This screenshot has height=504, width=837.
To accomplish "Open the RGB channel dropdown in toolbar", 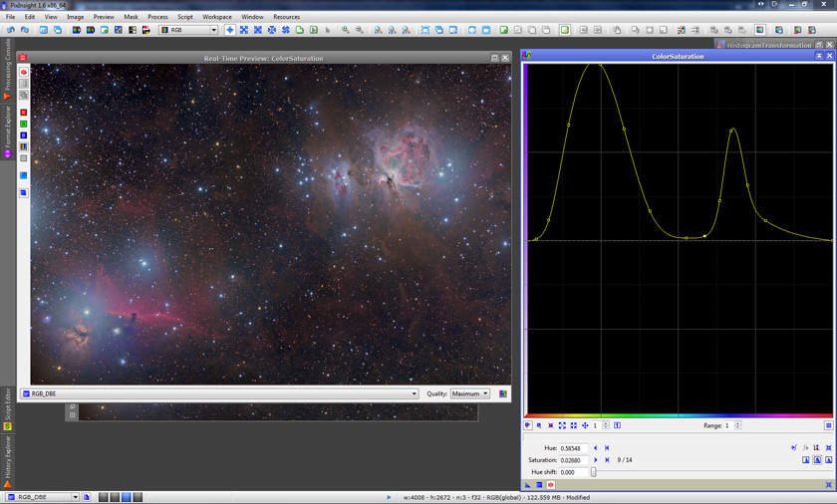I will click(188, 30).
